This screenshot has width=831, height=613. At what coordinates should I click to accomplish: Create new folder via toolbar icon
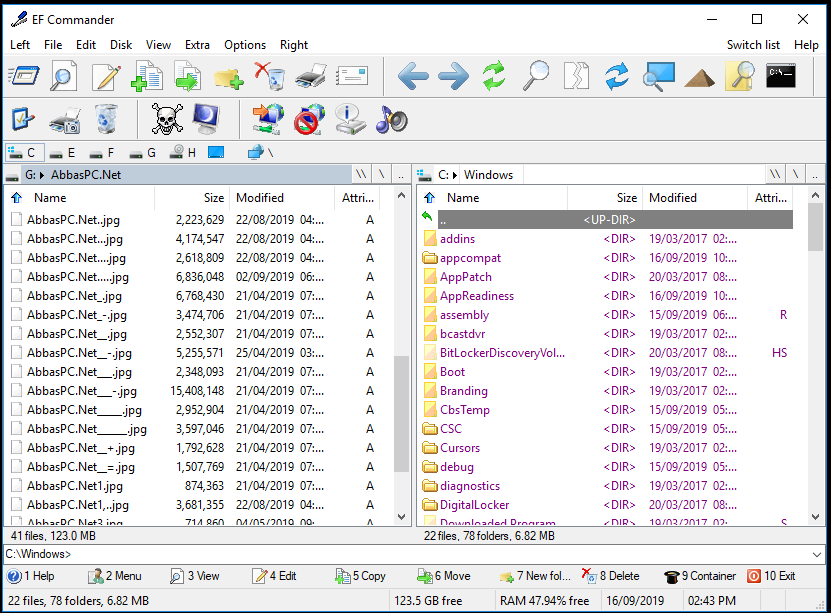(228, 77)
